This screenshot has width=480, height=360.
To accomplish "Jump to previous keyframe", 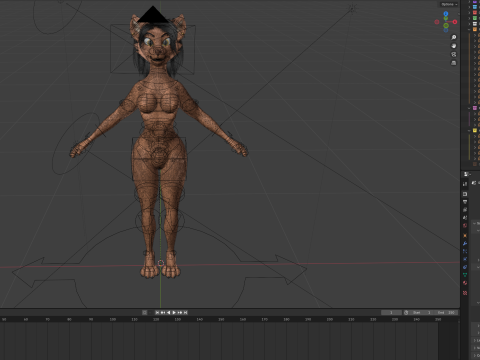I will [x=163, y=312].
